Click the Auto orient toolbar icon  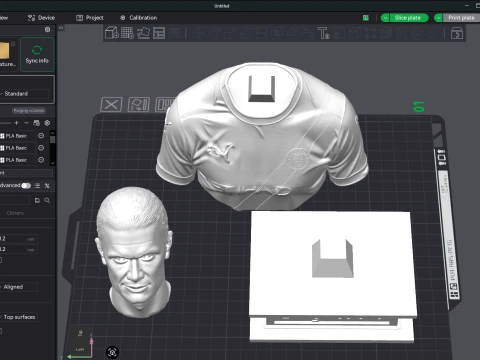click(x=143, y=33)
